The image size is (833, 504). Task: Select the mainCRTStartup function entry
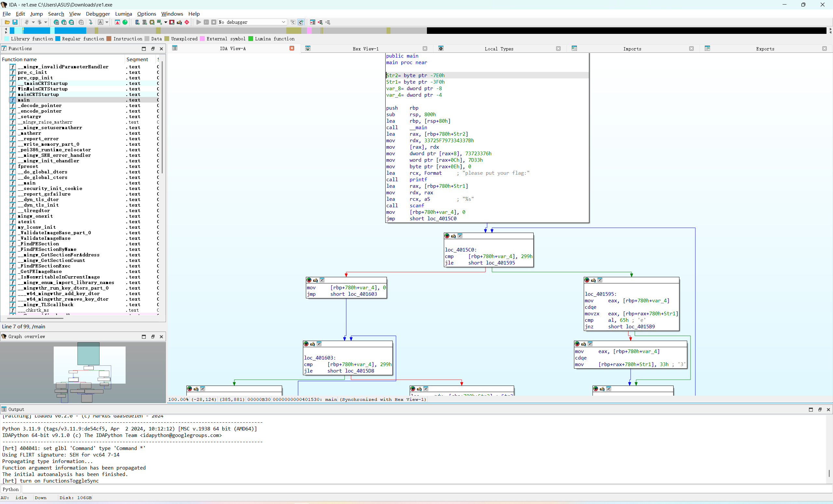(x=38, y=94)
